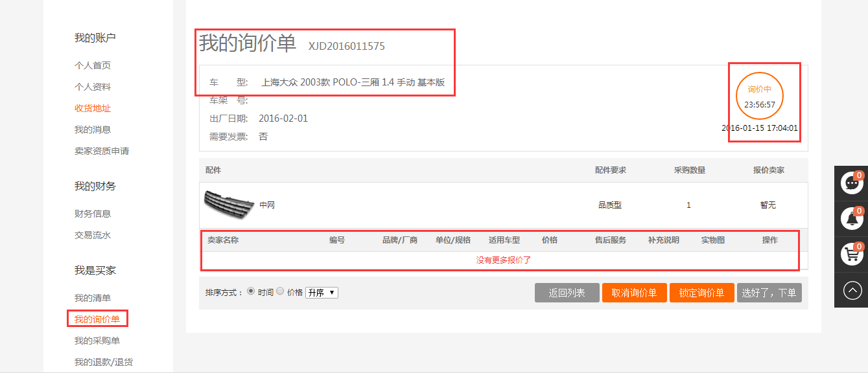Click the timestamp 2016-01-15 17:04:01
Screen dimensions: 868x373
pyautogui.click(x=760, y=128)
